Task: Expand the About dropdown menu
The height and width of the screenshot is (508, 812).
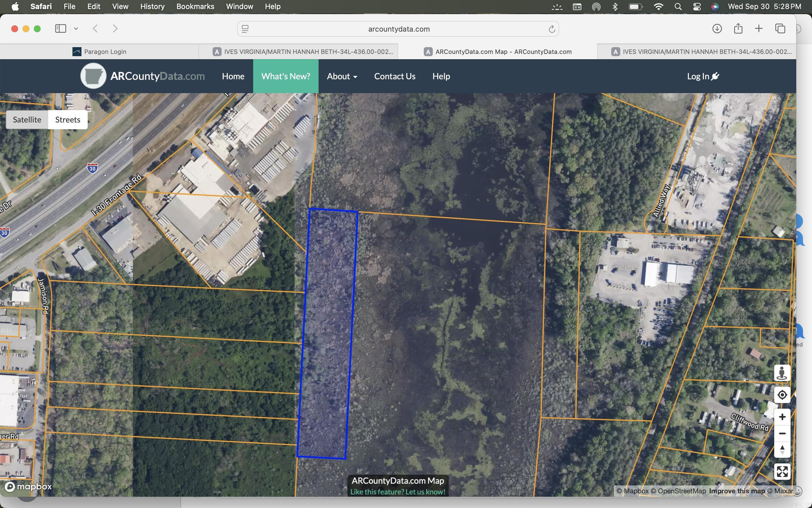Action: (x=342, y=76)
